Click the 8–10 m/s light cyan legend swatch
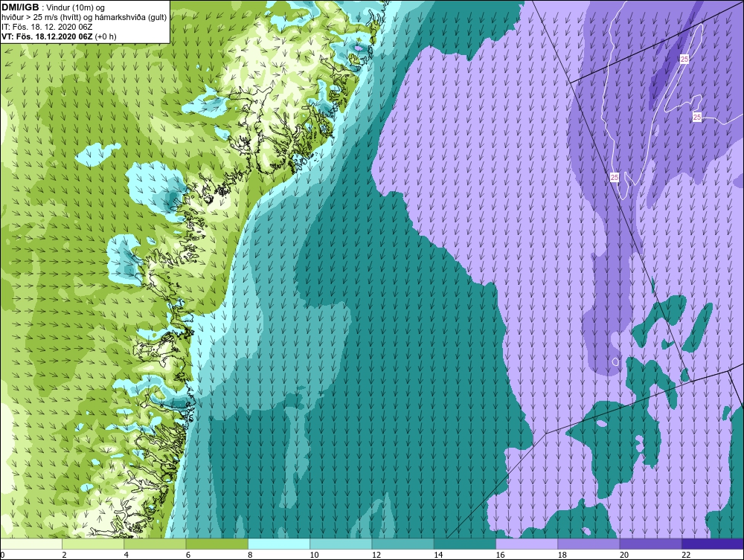This screenshot has height=560, width=744. [279, 544]
